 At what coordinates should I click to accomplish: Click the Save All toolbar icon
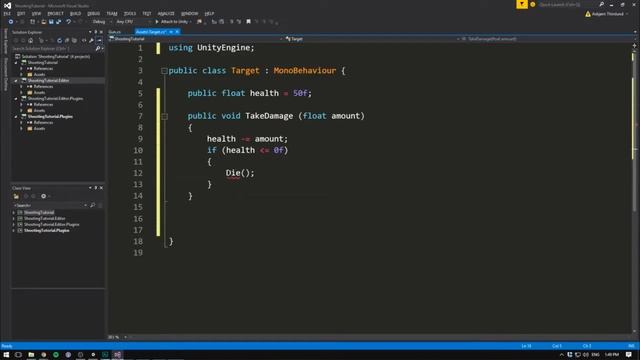[x=58, y=22]
